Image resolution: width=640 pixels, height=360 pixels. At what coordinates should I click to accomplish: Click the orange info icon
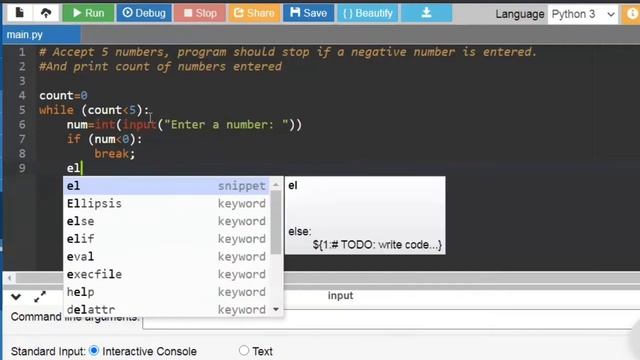(x=631, y=14)
